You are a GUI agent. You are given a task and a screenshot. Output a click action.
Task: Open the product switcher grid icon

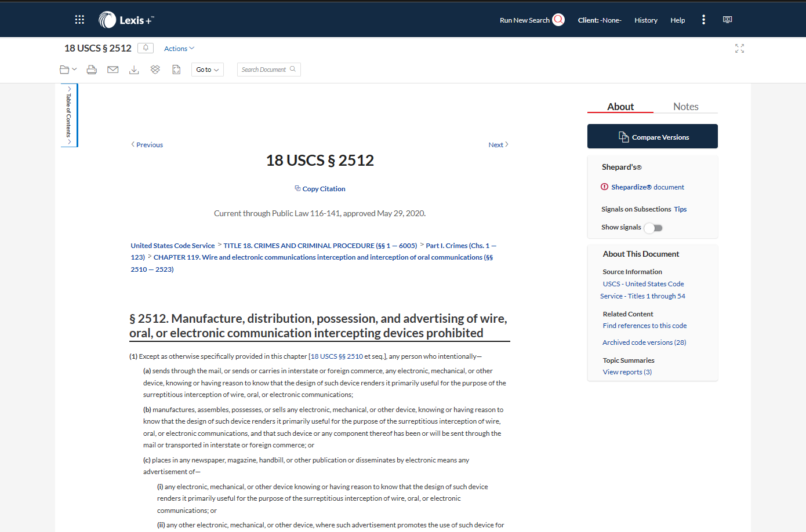[x=79, y=20]
